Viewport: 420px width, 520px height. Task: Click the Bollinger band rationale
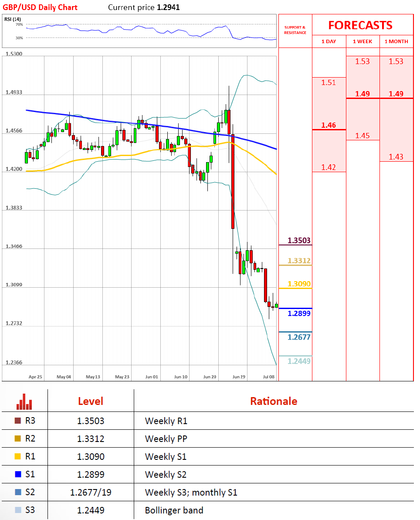pyautogui.click(x=174, y=510)
